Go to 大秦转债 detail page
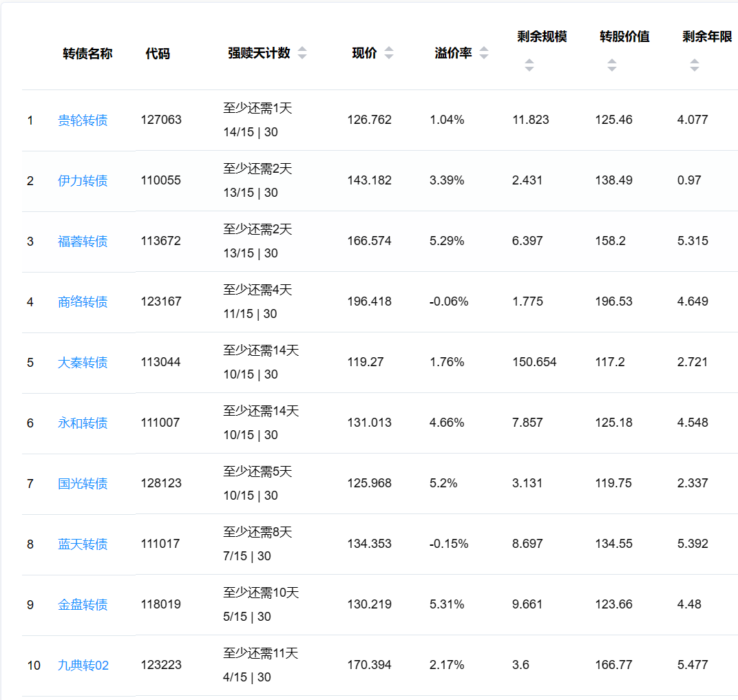The image size is (738, 700). [83, 363]
